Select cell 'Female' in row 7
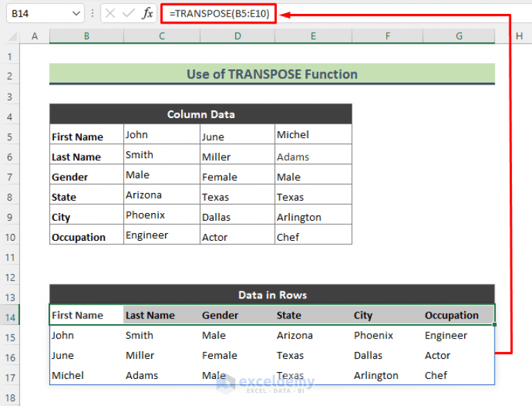Viewport: 532px width, 406px height. tap(237, 174)
